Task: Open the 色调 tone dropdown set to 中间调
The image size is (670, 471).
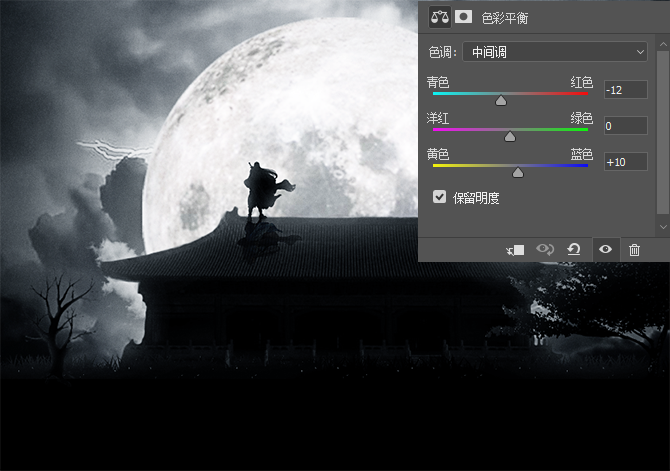Action: [555, 52]
